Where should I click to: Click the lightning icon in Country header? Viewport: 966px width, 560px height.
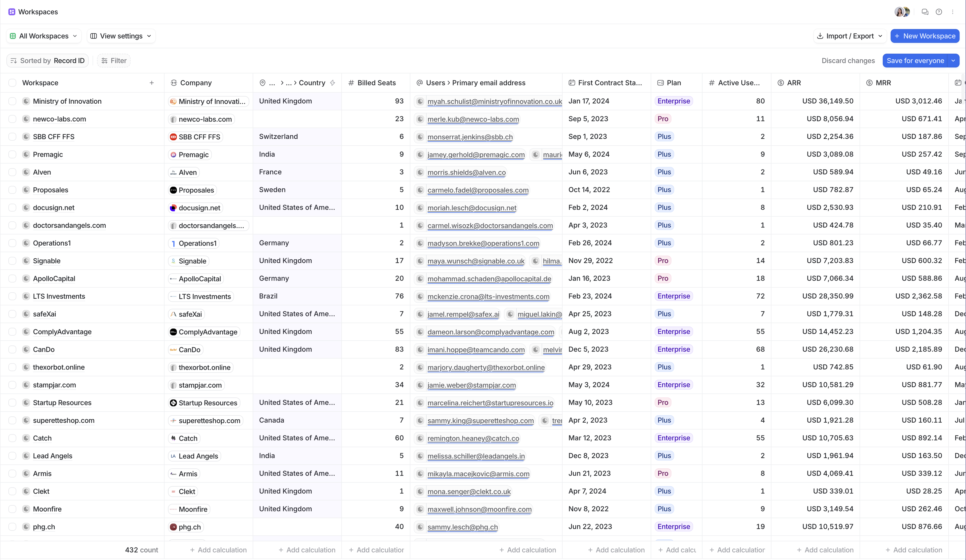pos(332,83)
